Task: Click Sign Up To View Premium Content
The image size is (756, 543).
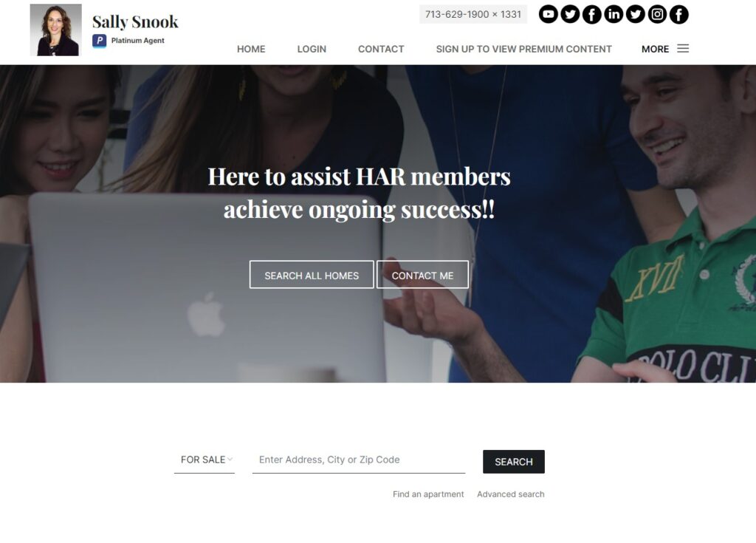Action: pyautogui.click(x=523, y=49)
